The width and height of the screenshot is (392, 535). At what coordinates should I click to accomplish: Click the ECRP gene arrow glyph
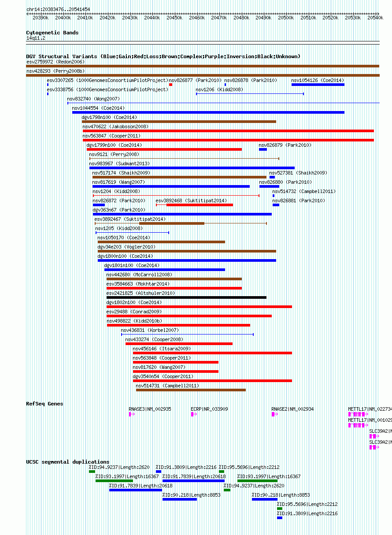pos(193,414)
